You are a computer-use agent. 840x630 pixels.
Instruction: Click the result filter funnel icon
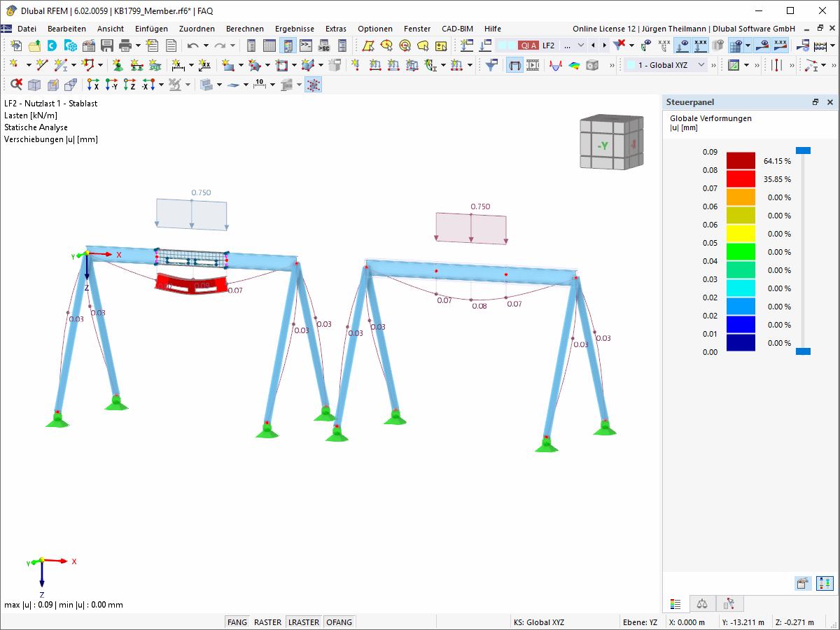coord(492,65)
